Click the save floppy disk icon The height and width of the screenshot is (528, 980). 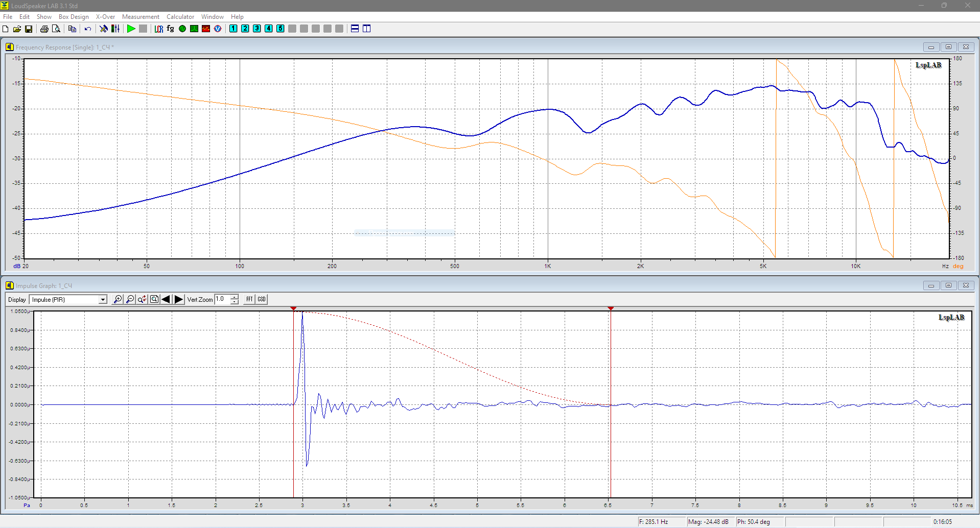point(29,29)
